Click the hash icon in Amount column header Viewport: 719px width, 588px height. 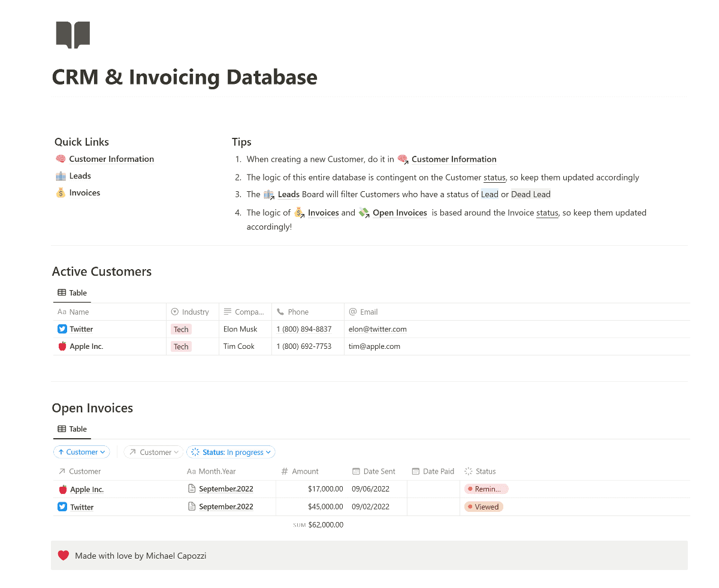285,471
